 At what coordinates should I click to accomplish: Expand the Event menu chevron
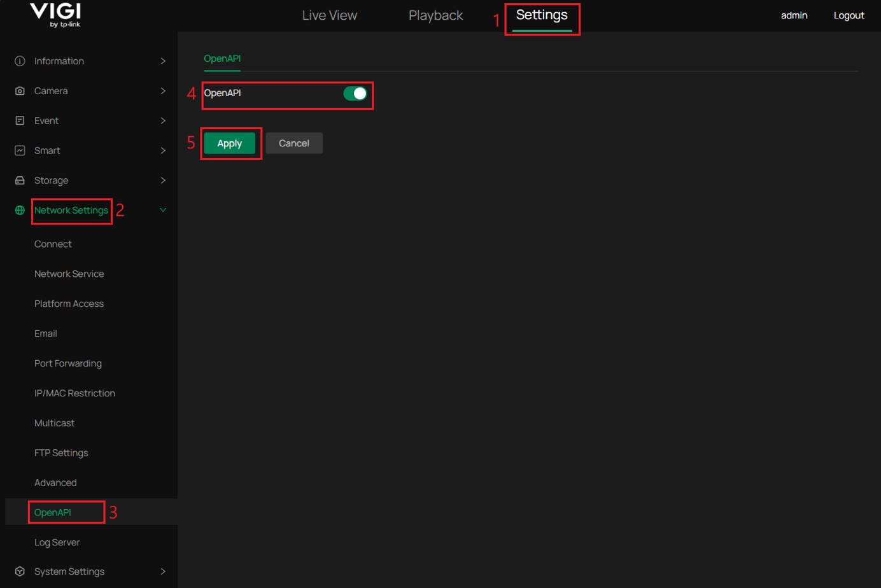pos(163,121)
